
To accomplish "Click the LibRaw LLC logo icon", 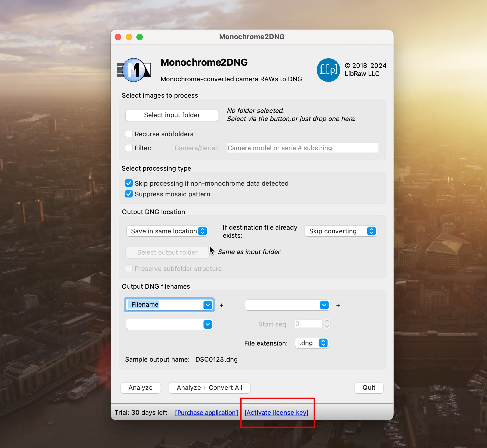I will (x=328, y=70).
